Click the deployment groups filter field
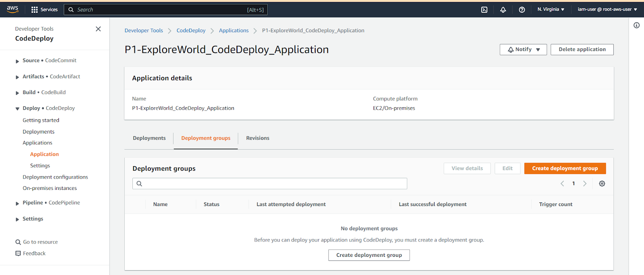This screenshot has width=644, height=275. click(x=270, y=183)
